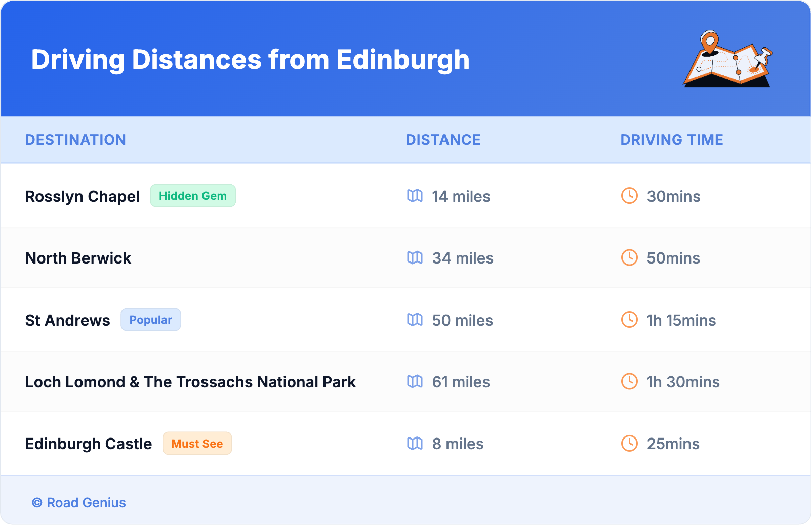This screenshot has width=812, height=525.
Task: Click the map icon beside 61 miles
Action: (x=415, y=382)
